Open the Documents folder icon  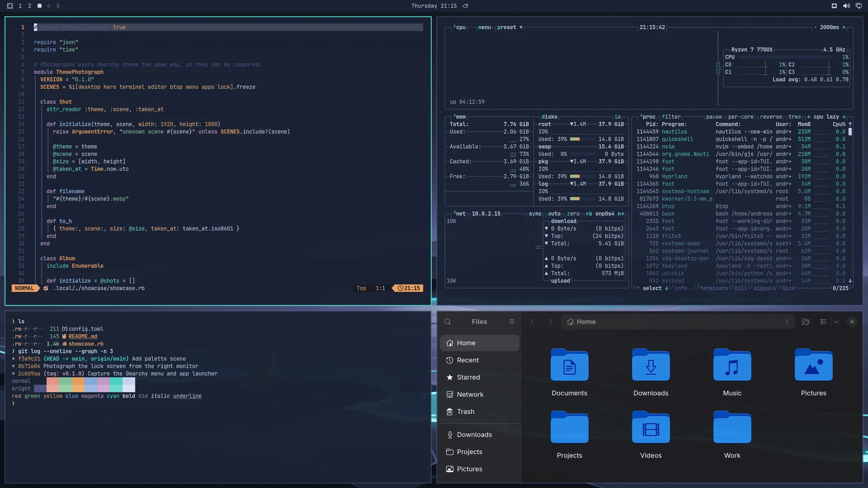(570, 365)
